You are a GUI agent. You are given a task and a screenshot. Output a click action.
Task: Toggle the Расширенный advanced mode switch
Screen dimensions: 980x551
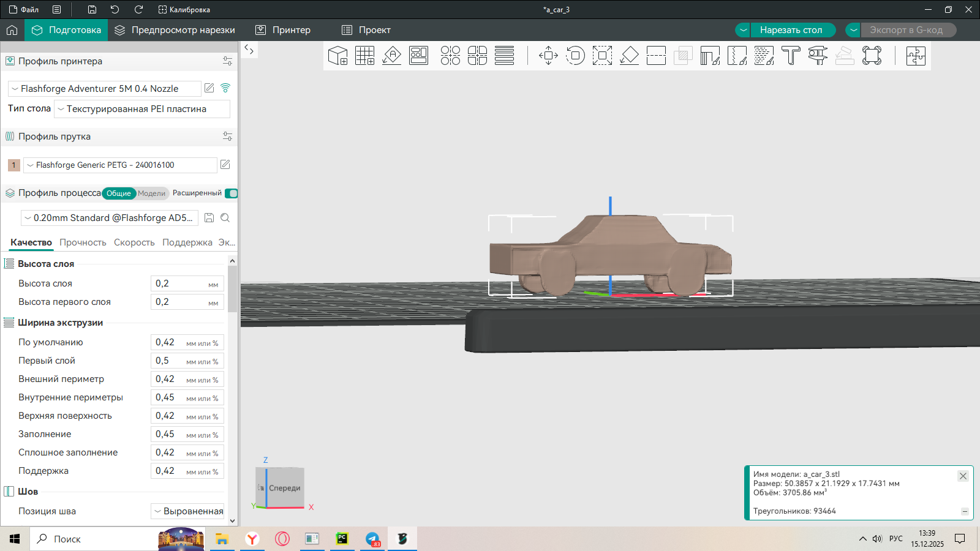click(231, 193)
